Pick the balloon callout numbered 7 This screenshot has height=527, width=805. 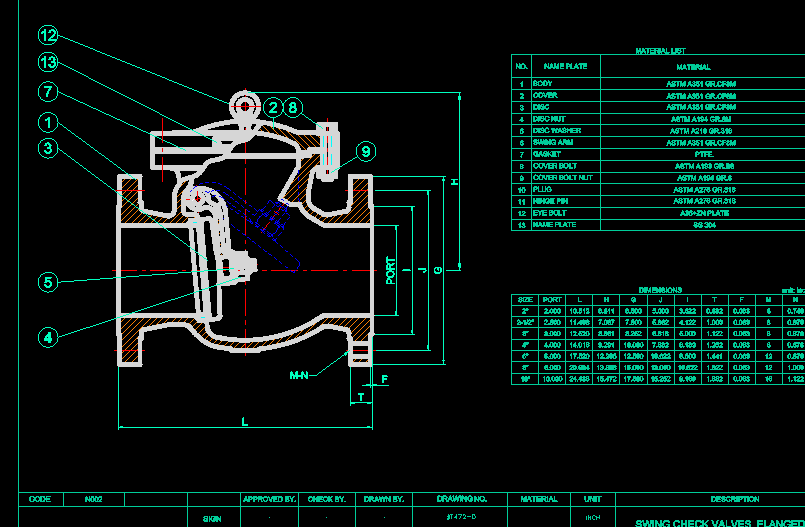coord(48,92)
